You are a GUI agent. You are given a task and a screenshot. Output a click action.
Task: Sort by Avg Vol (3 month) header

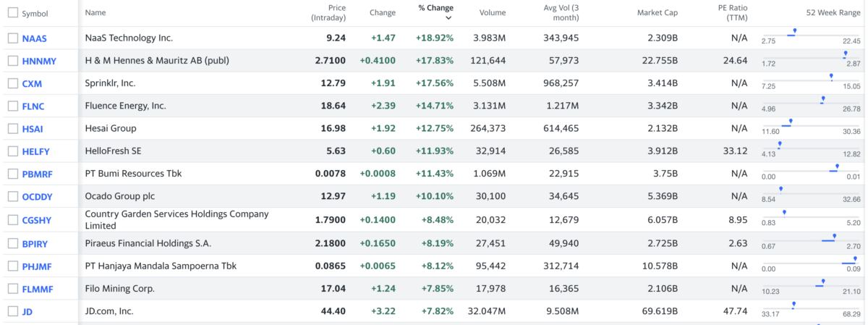click(561, 12)
